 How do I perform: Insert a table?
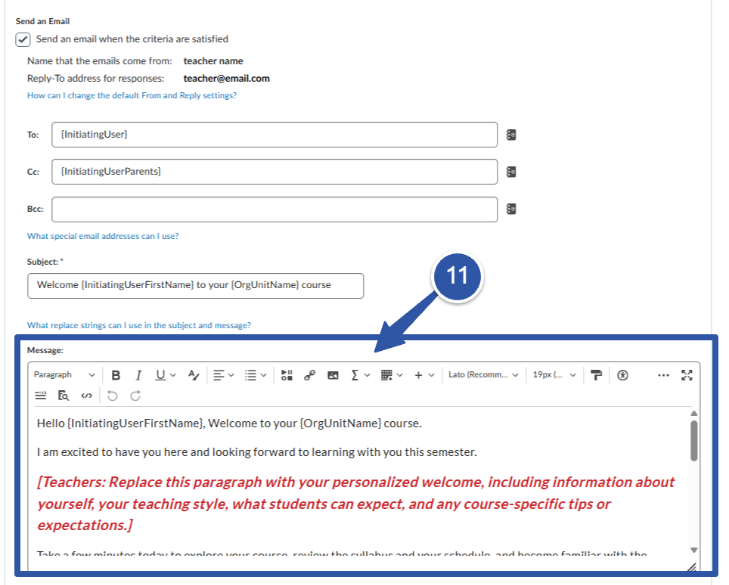point(386,375)
